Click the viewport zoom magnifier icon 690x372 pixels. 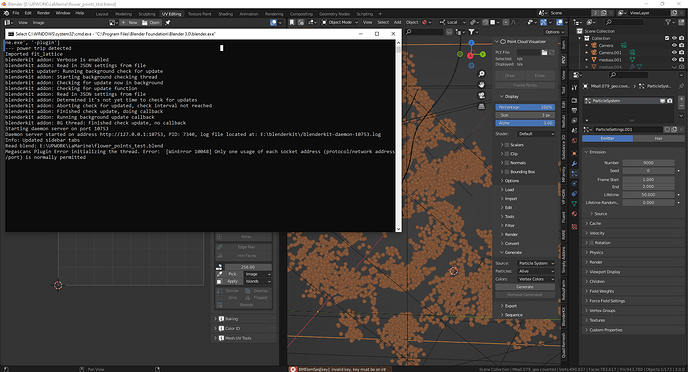tap(481, 74)
